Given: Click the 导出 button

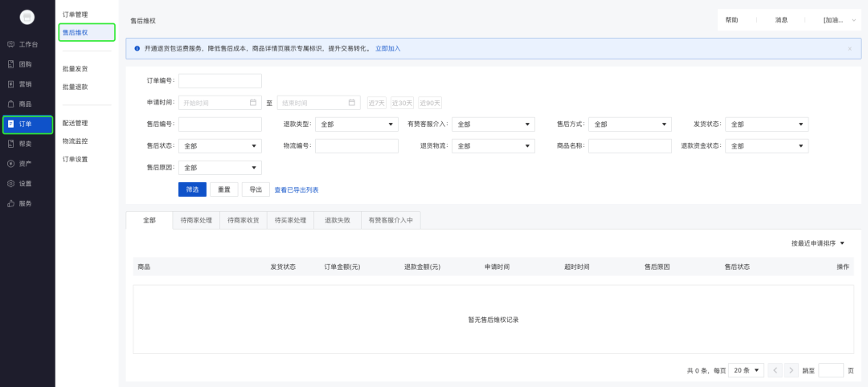Looking at the screenshot, I should (x=256, y=189).
